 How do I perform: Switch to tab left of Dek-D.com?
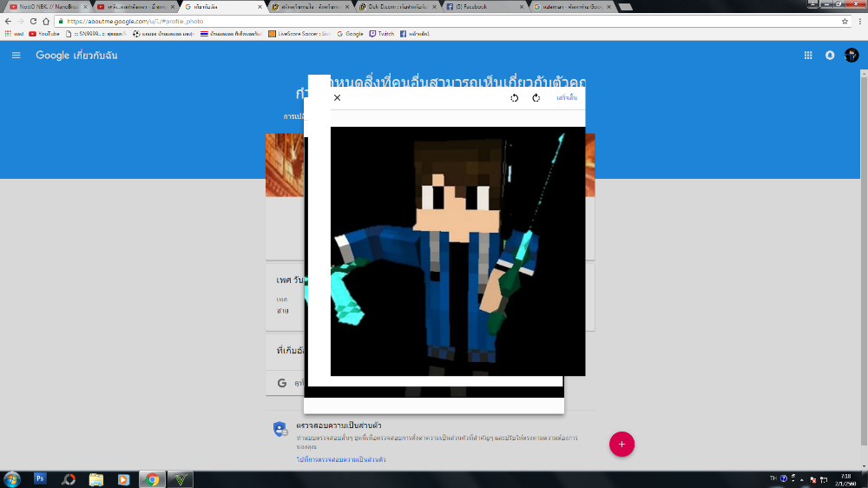[x=310, y=7]
